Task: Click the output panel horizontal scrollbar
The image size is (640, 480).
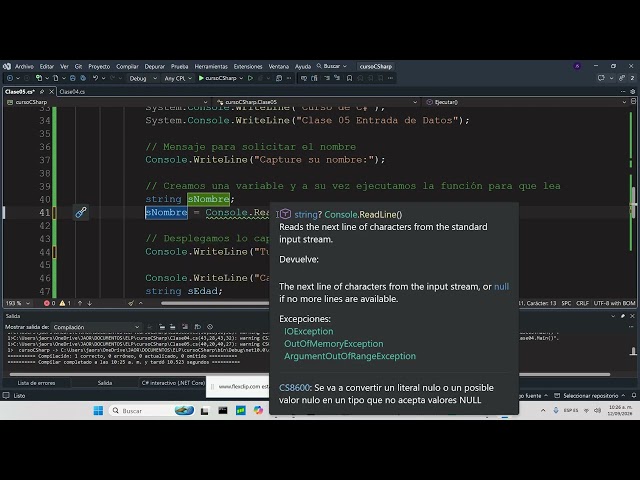Action: coord(309,374)
